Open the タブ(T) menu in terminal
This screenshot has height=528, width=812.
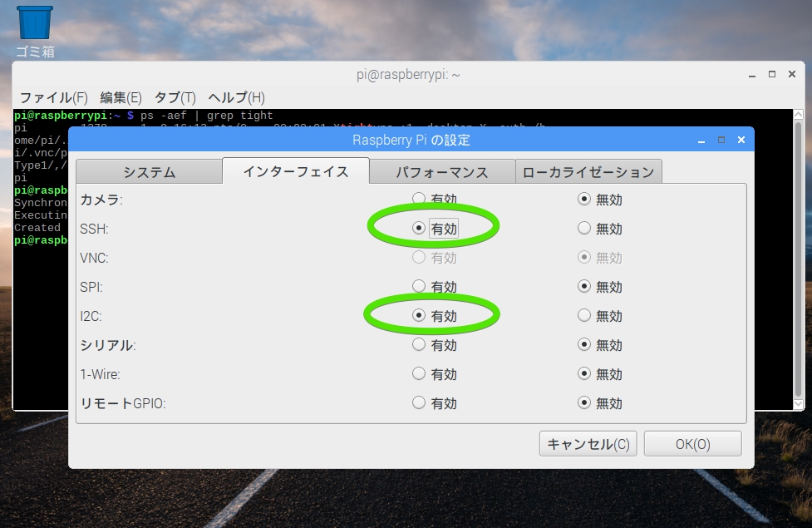(175, 97)
